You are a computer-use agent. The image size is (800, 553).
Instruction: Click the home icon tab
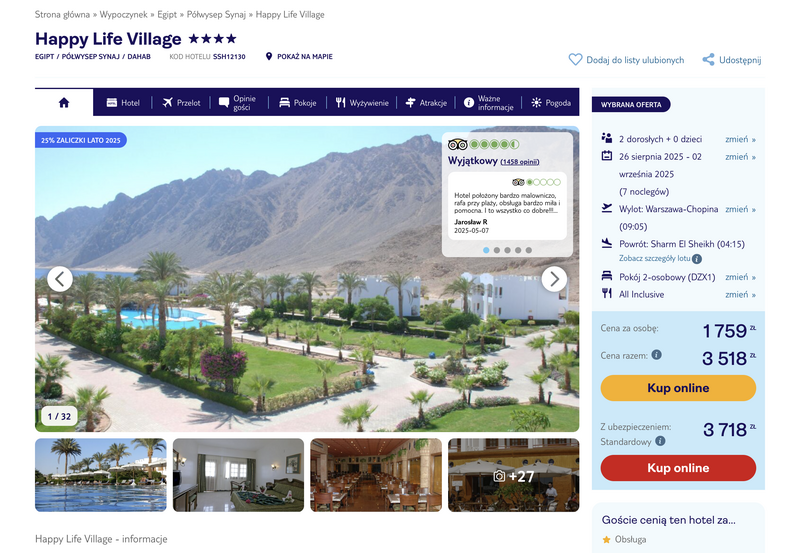pyautogui.click(x=64, y=103)
